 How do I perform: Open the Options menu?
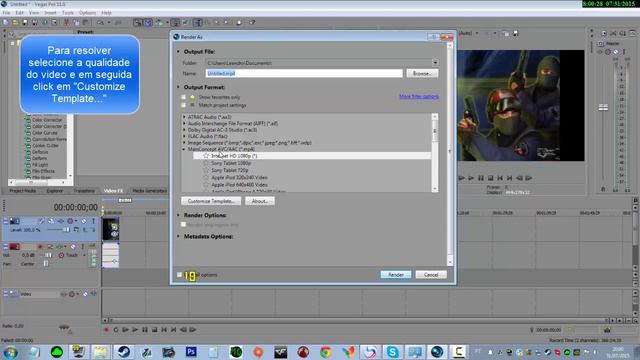coord(87,13)
